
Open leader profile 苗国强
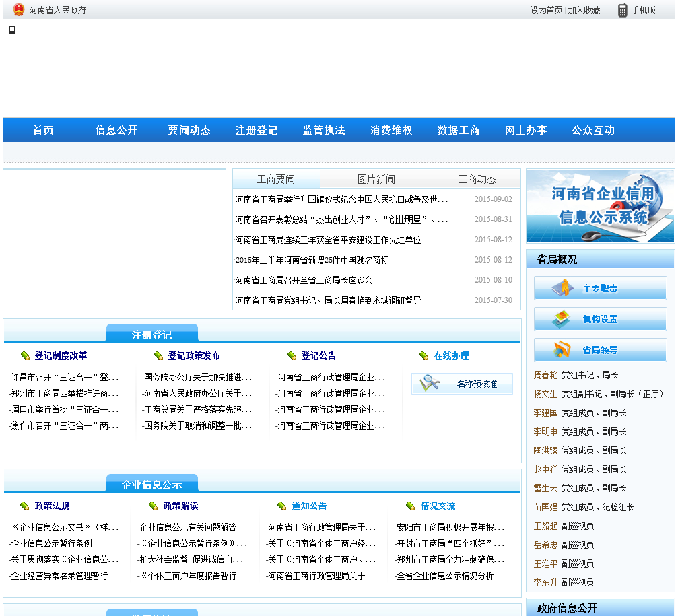coord(545,507)
